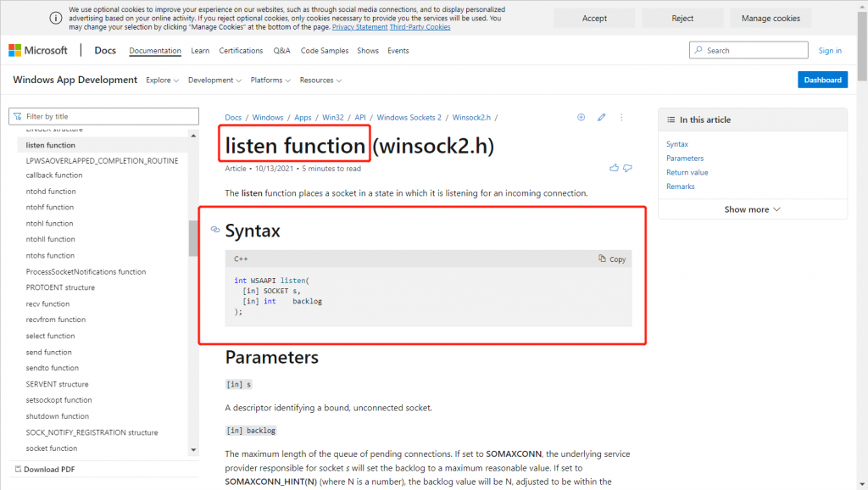Open the Third-Party Cookies link
Viewport: 868px width, 490px height.
(x=420, y=26)
